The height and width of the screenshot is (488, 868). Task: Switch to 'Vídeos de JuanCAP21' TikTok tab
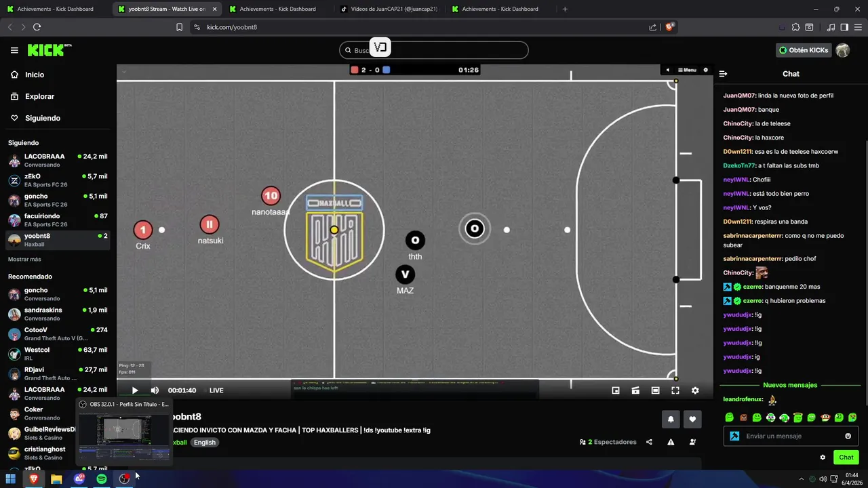(x=389, y=9)
